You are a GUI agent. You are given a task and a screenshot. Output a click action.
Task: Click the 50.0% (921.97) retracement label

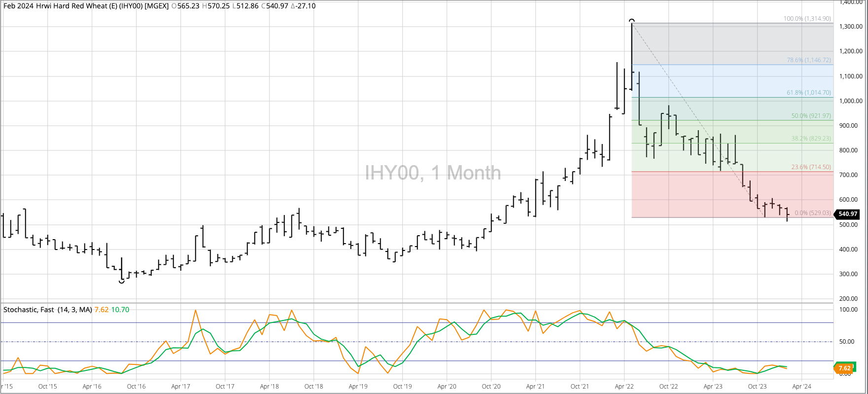811,116
